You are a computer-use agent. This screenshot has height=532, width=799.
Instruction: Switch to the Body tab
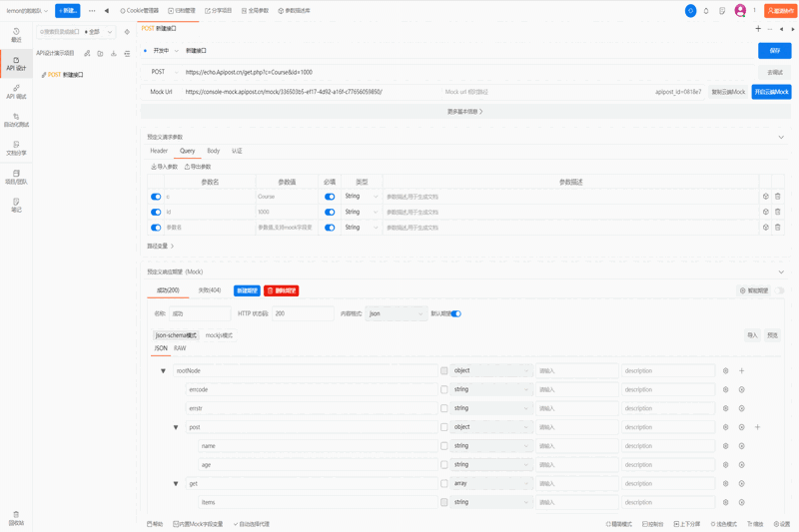[213, 151]
